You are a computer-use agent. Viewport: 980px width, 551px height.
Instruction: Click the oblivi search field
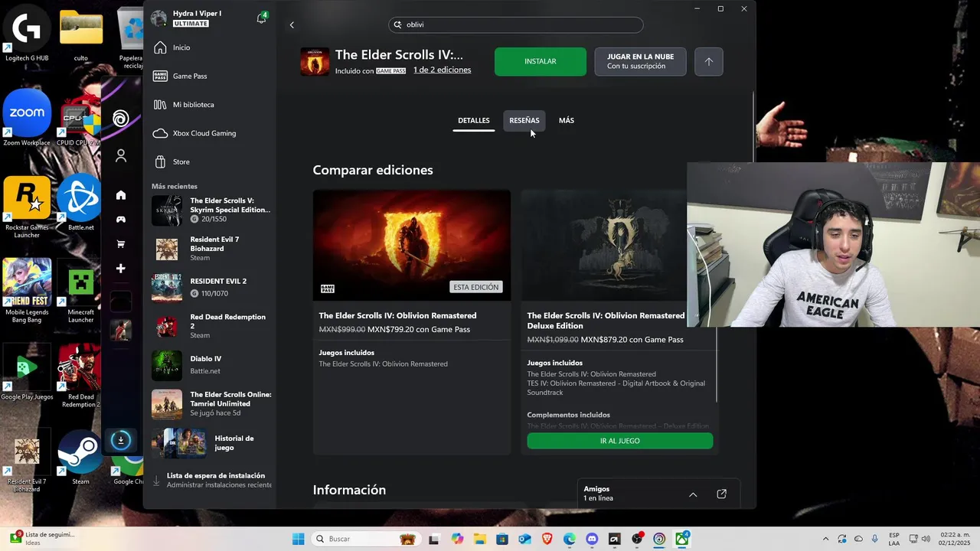(x=516, y=24)
